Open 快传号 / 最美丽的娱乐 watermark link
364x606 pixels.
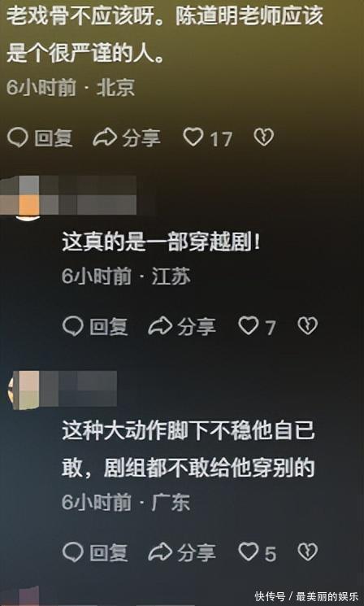tap(307, 595)
